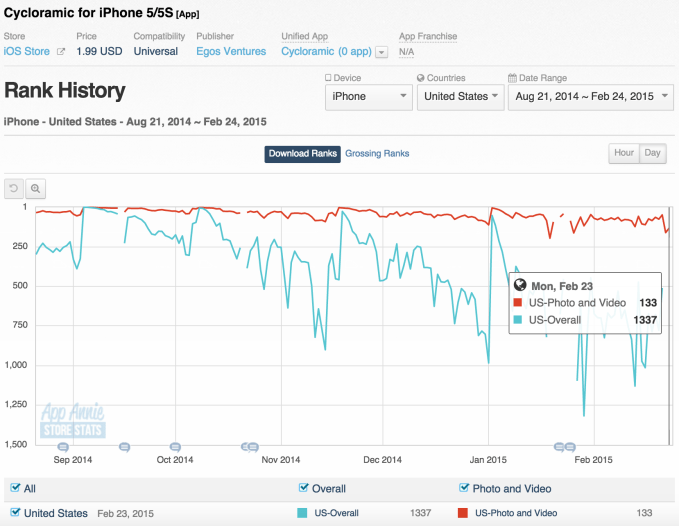Open the date range picker dropdown

pyautogui.click(x=589, y=96)
